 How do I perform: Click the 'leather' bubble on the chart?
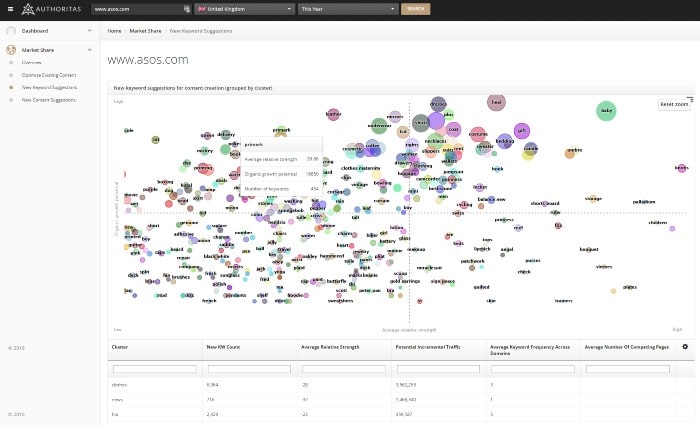pos(333,114)
